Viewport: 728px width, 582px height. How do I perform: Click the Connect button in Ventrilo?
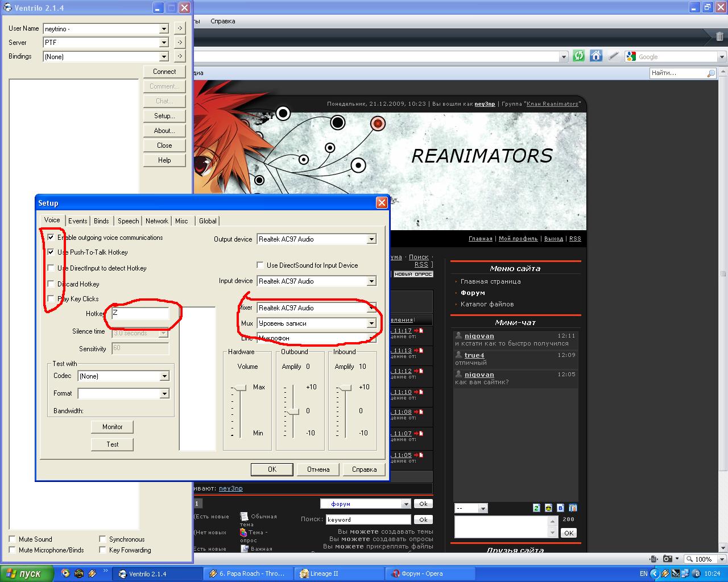click(x=164, y=72)
